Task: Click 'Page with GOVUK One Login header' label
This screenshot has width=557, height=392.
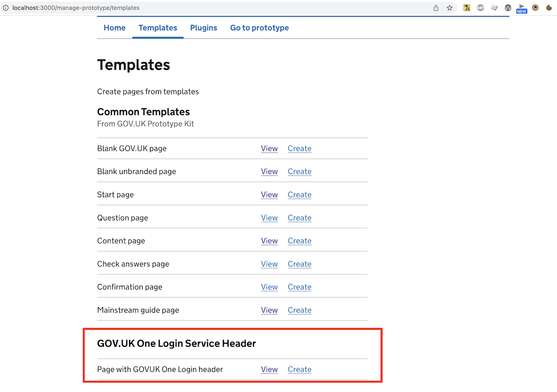Action: click(160, 369)
